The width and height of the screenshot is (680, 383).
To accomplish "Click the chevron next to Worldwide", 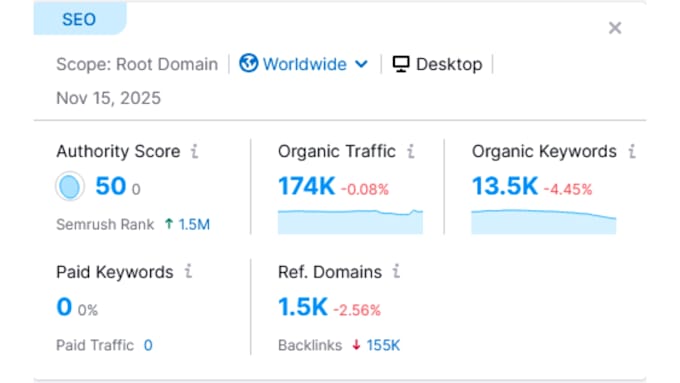I will (361, 65).
